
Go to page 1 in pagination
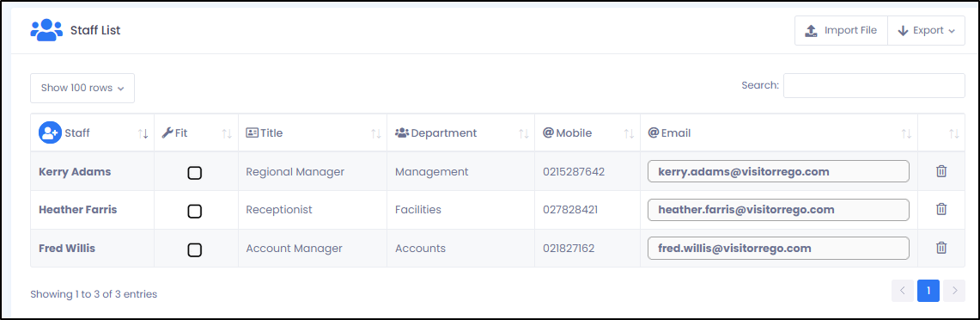(x=928, y=291)
